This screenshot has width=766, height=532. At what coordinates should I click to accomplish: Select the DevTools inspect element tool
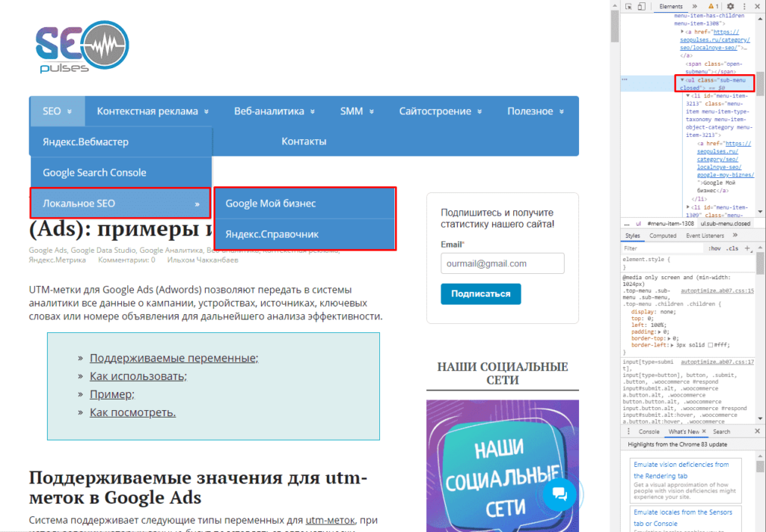click(x=628, y=6)
